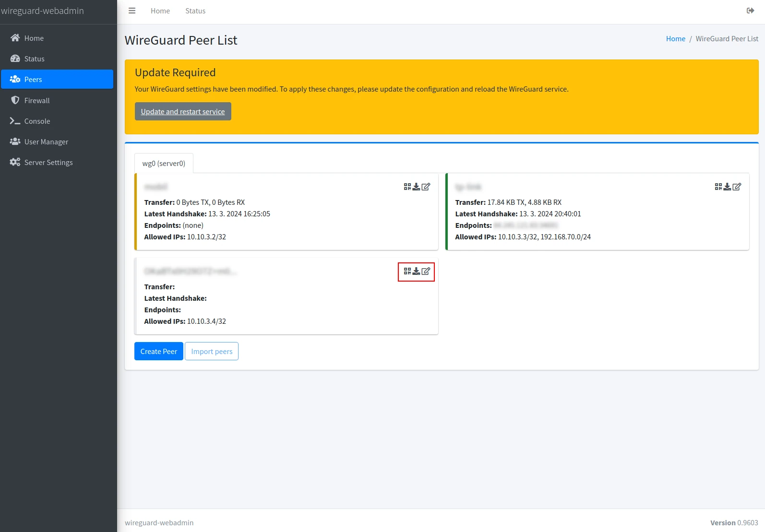Click Allowed IPs 10.10.3.3/32, 192.168.70.0/24
This screenshot has width=765, height=532.
pyautogui.click(x=523, y=237)
